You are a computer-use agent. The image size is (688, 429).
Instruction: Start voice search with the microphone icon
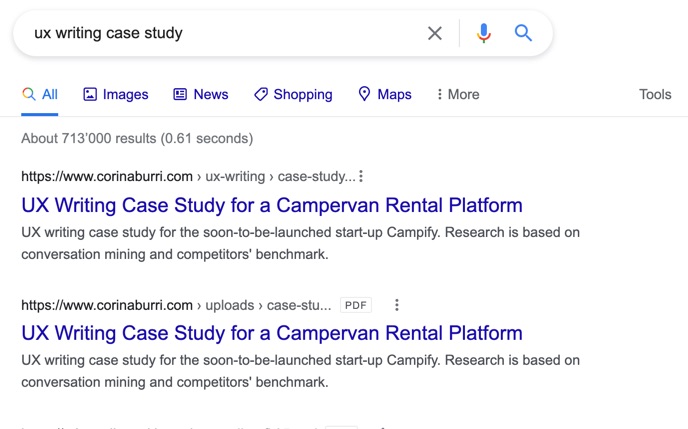(484, 33)
